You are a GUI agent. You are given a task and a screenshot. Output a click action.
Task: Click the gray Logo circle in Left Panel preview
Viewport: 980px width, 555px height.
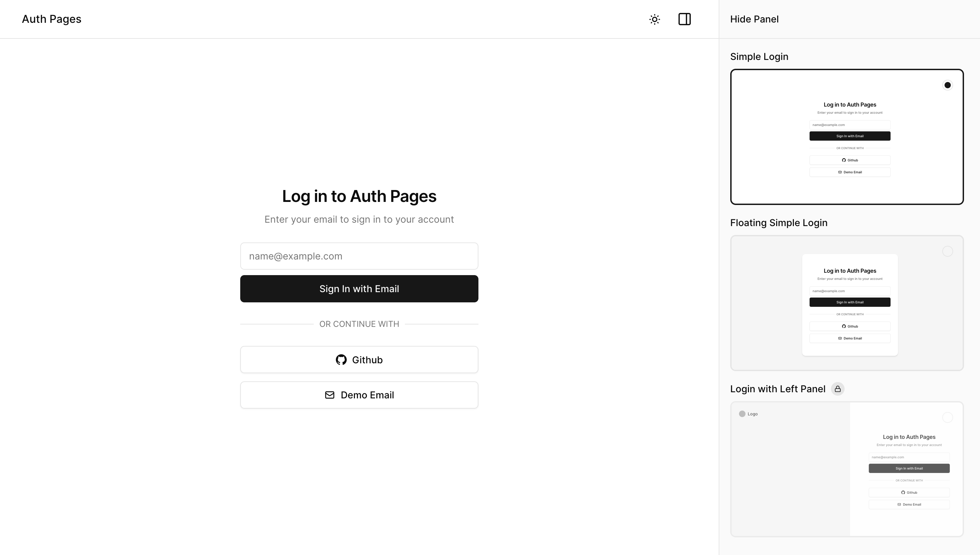tap(742, 414)
